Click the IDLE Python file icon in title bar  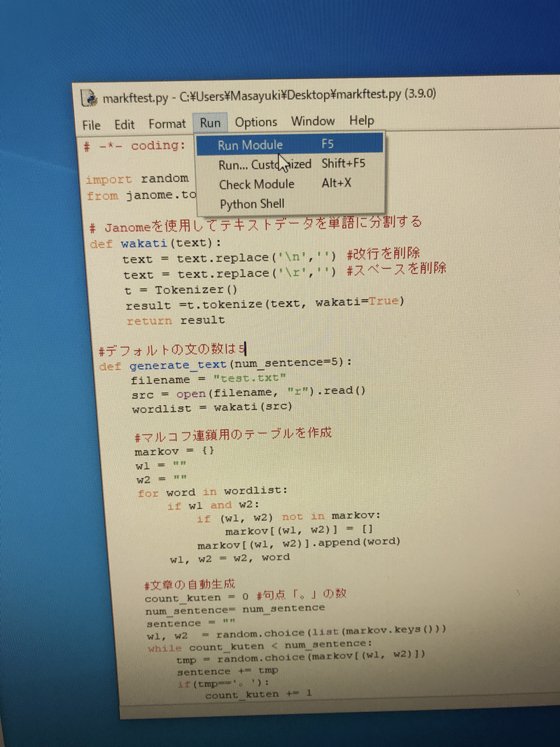89,97
